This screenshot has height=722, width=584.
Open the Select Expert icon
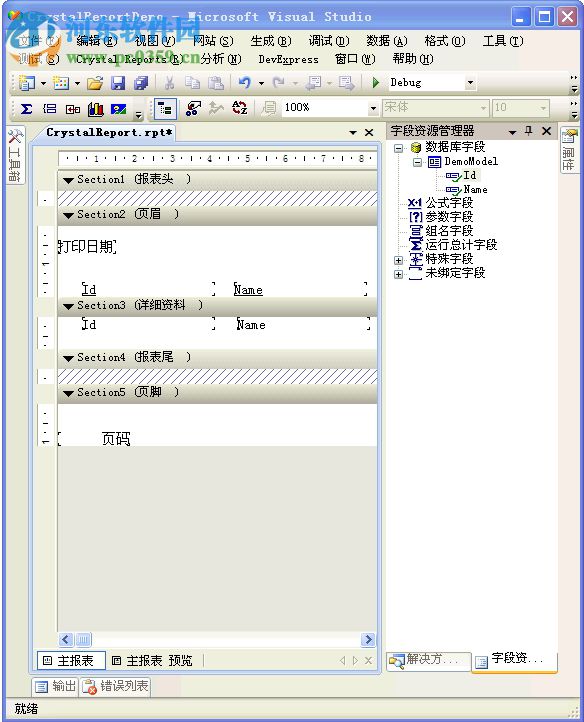click(193, 109)
